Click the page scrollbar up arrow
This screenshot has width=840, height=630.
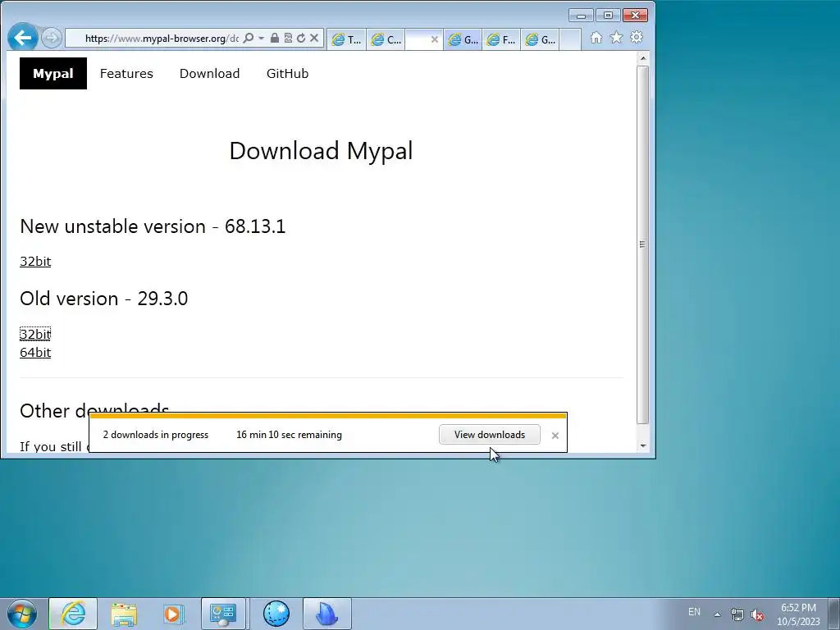tap(643, 58)
